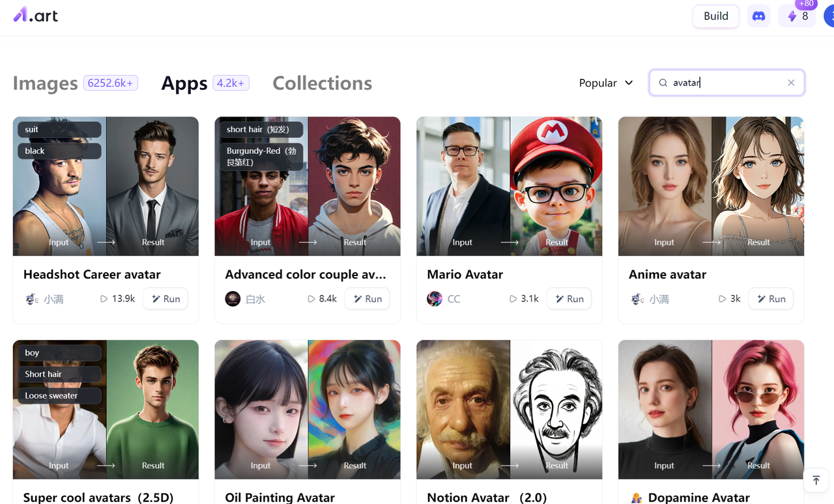Viewport: 834px width, 504px height.
Task: Switch to the Collections tab
Action: click(x=323, y=83)
